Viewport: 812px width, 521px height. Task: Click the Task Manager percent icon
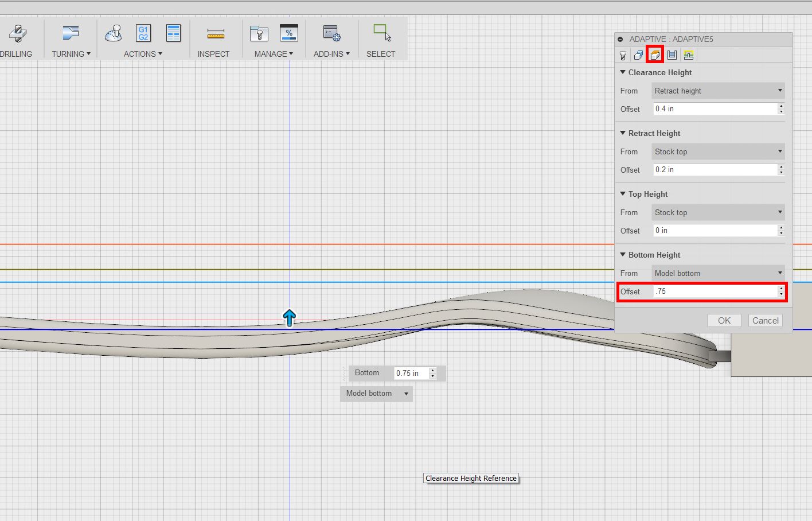coord(288,33)
